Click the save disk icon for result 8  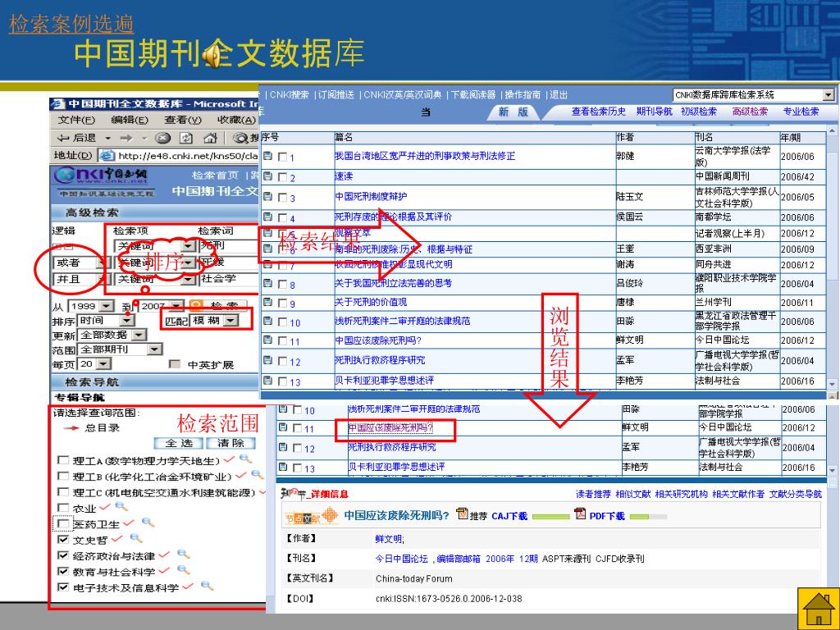(268, 283)
